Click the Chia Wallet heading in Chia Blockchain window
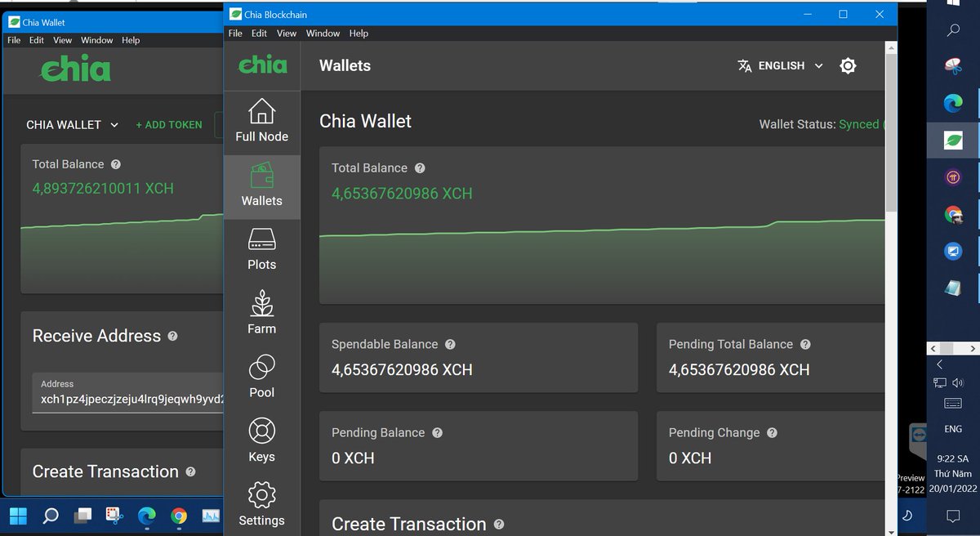The height and width of the screenshot is (536, 980). tap(365, 121)
